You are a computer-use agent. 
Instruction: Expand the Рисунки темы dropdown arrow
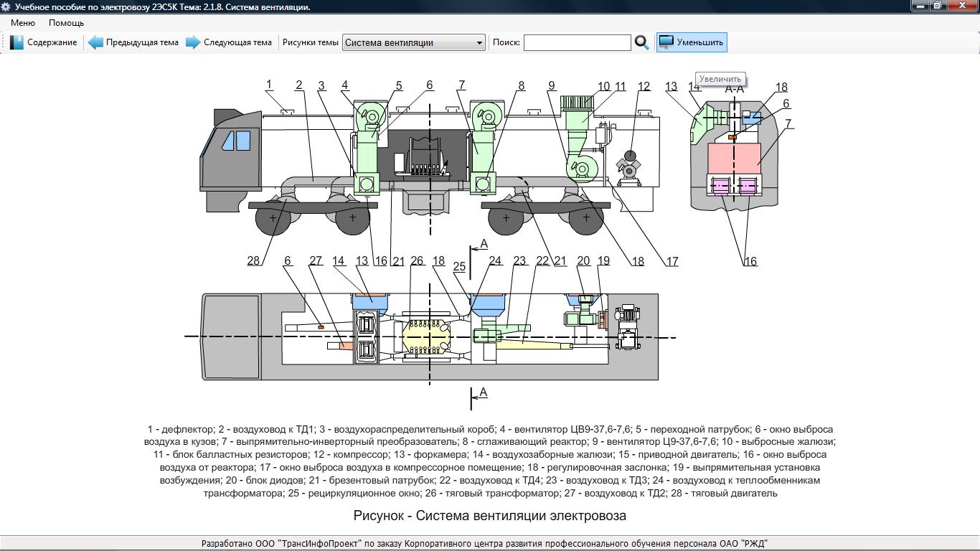[x=479, y=43]
